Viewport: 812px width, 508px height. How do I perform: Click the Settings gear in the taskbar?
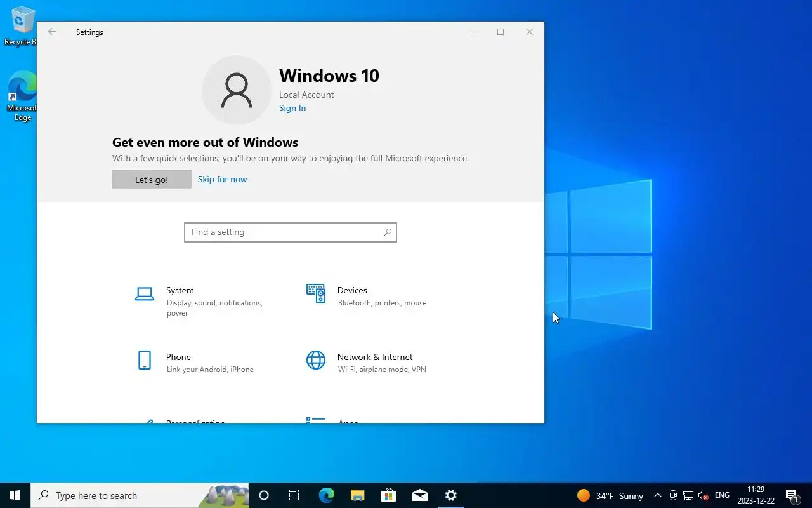[450, 495]
